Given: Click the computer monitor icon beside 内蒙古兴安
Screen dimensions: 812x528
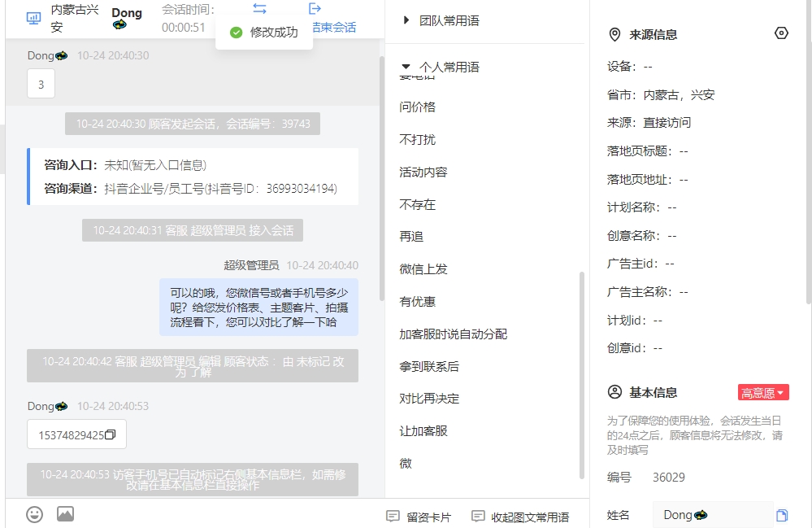Looking at the screenshot, I should [x=33, y=19].
